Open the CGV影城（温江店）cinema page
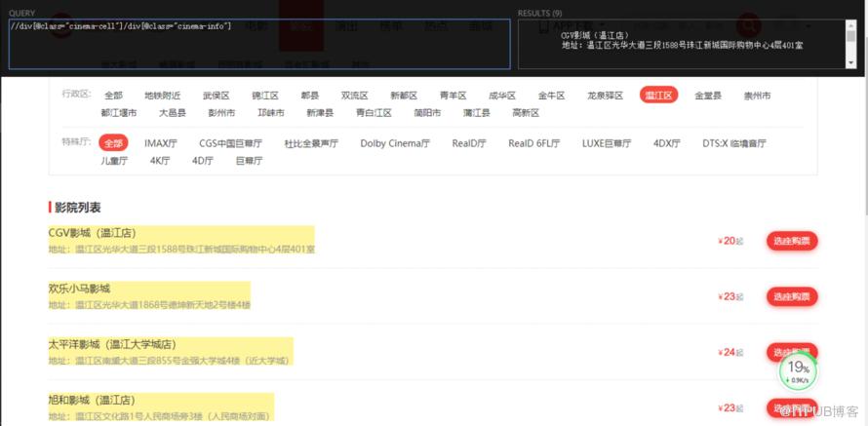The height and width of the screenshot is (426, 868). tap(93, 233)
